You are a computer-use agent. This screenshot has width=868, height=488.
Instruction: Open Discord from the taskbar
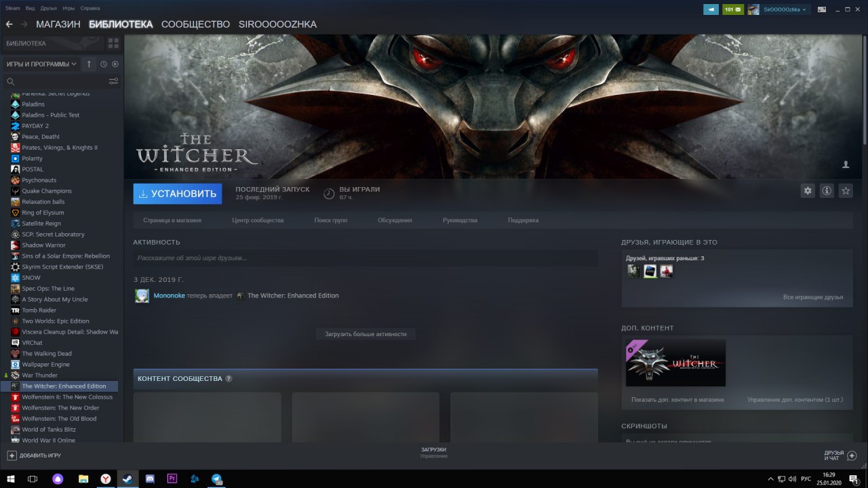click(150, 479)
